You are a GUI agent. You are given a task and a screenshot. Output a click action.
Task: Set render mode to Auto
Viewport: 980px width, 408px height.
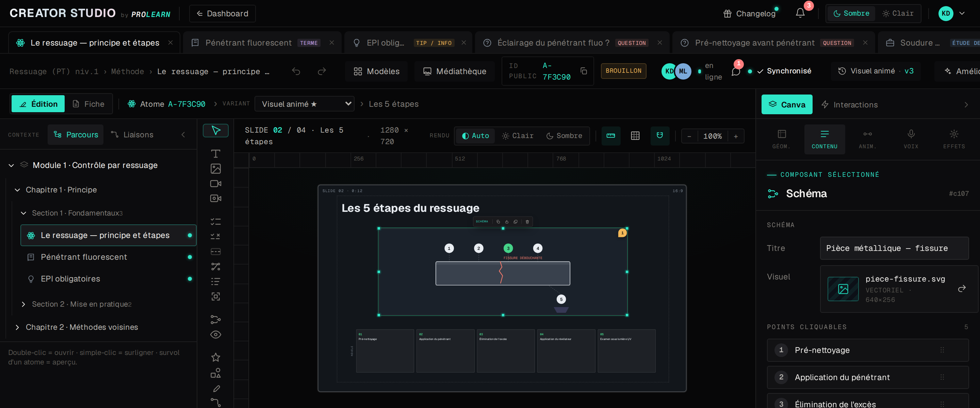[x=475, y=136]
